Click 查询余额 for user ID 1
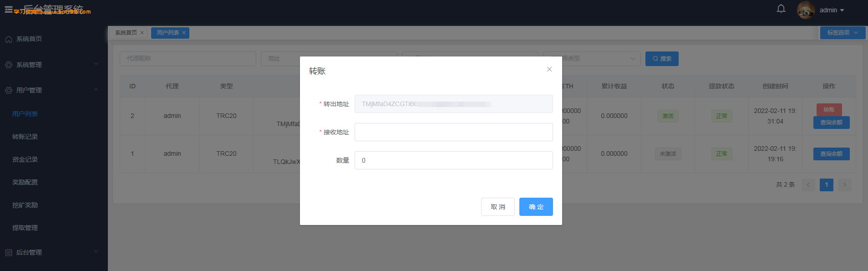868x271 pixels. click(x=831, y=154)
